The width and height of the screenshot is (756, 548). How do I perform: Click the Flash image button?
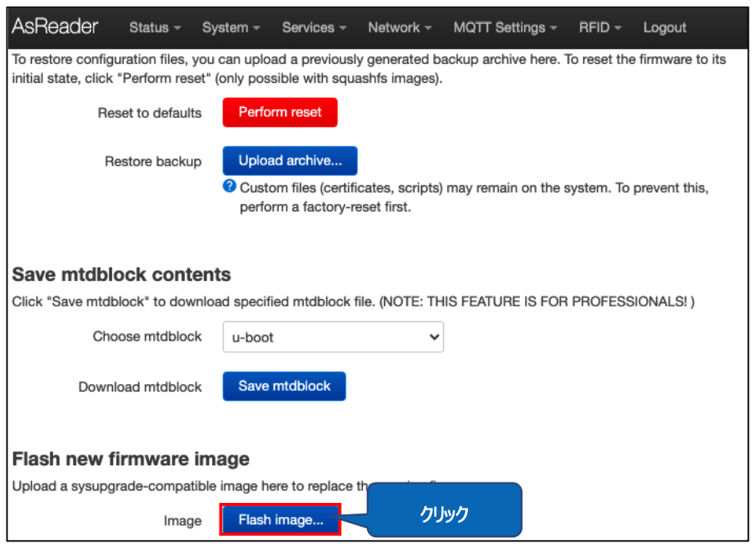(280, 519)
